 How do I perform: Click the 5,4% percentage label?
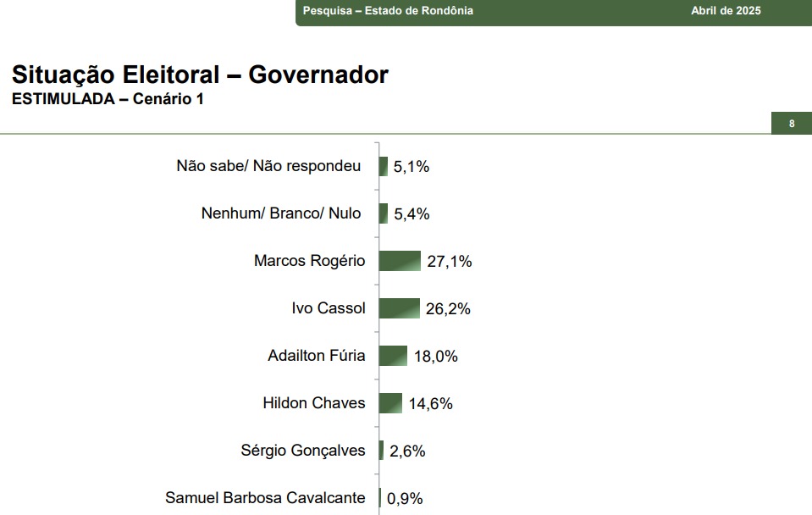point(412,214)
